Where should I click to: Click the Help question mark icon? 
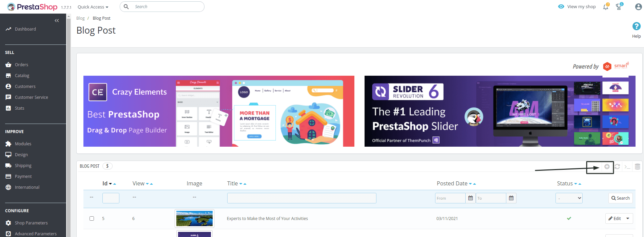pos(636,26)
